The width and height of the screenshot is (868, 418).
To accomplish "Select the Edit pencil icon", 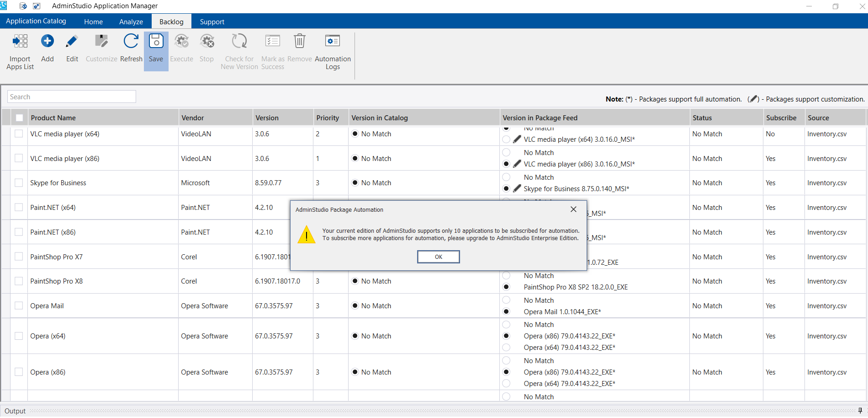I will 72,41.
